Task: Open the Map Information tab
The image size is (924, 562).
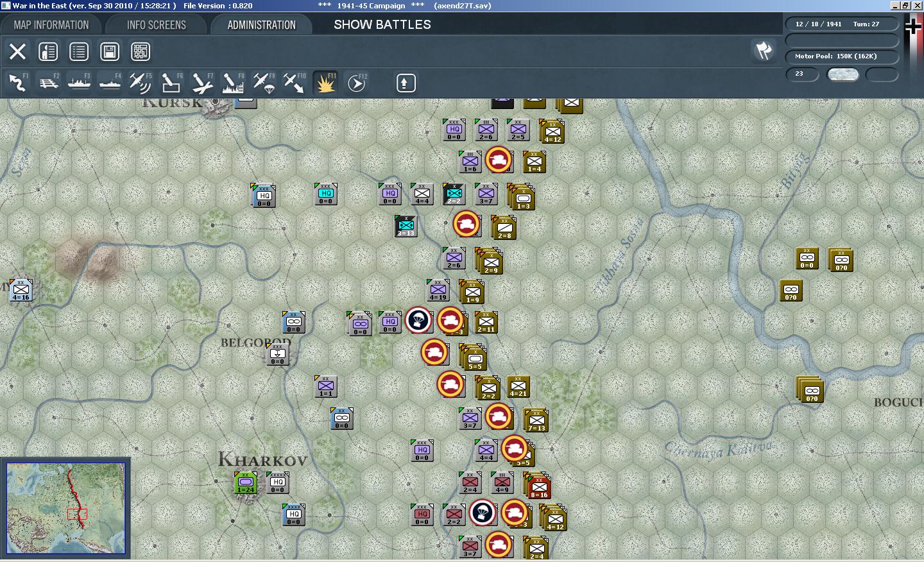Action: click(51, 25)
